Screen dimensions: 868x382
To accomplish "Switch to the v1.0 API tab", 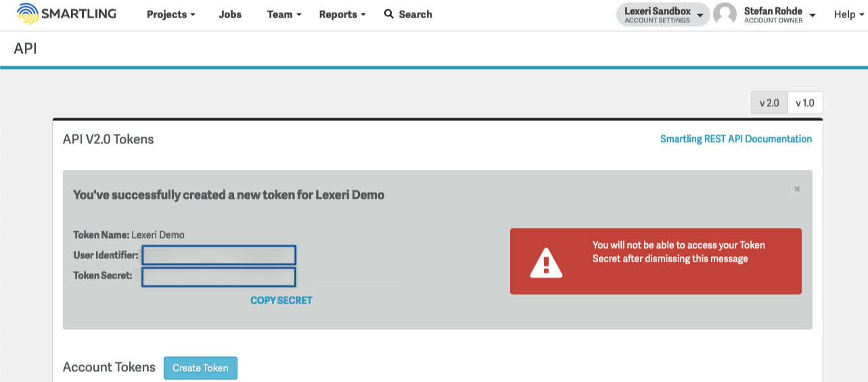I will click(x=805, y=103).
